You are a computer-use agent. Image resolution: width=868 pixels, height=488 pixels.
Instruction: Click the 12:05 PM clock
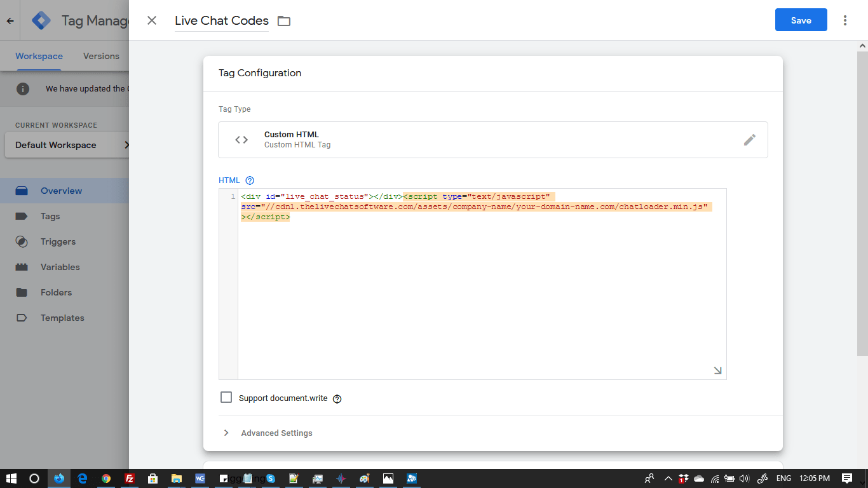pos(815,478)
